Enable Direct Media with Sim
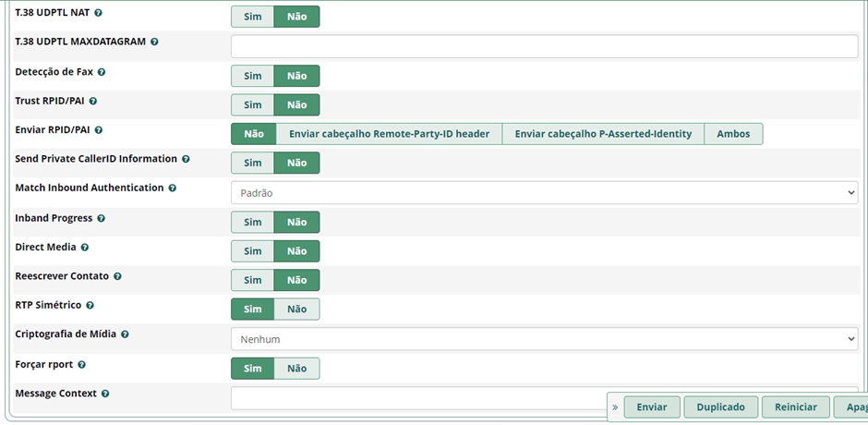Image resolution: width=868 pixels, height=425 pixels. 252,251
